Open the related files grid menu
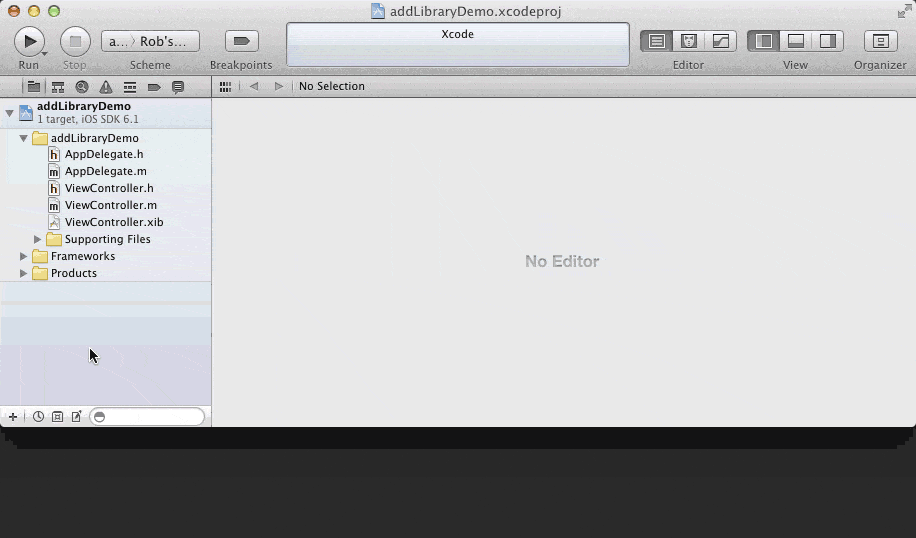This screenshot has width=916, height=538. [x=225, y=86]
